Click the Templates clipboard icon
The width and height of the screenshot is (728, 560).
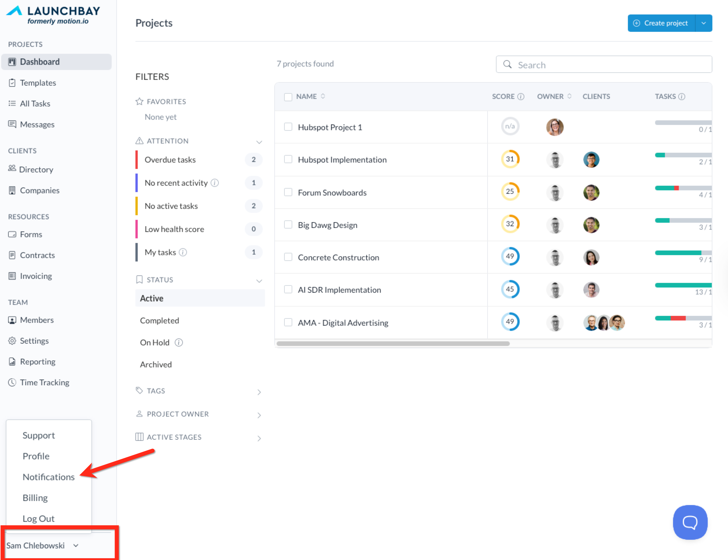tap(12, 83)
